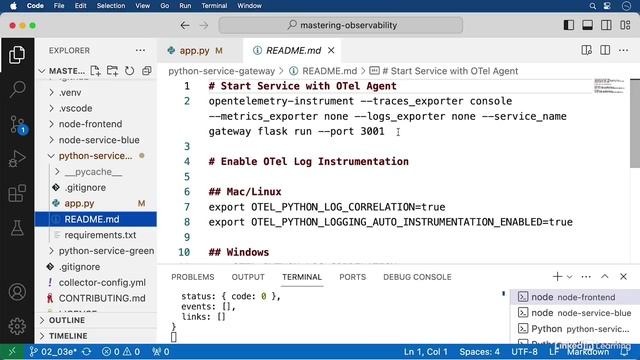
Task: Open Customize Layout icon
Action: click(625, 25)
